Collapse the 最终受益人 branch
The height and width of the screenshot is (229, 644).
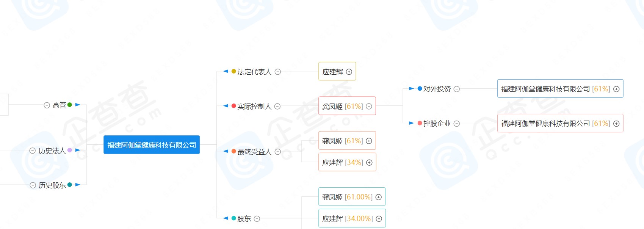click(278, 152)
